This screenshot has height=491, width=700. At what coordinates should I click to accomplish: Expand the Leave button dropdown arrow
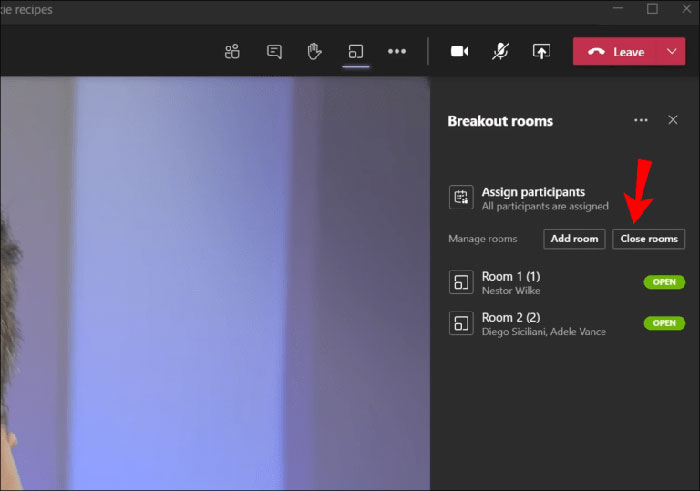[x=670, y=52]
